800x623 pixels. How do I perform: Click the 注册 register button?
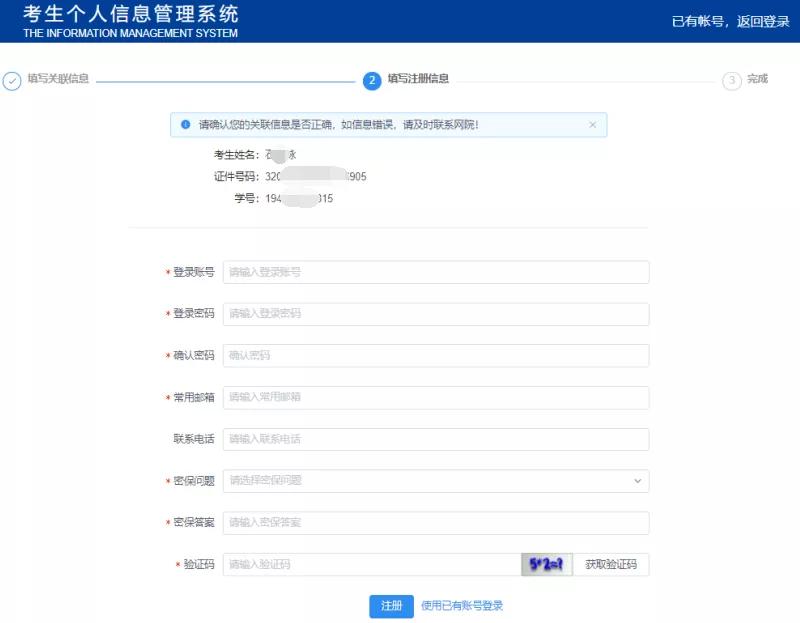pyautogui.click(x=390, y=607)
